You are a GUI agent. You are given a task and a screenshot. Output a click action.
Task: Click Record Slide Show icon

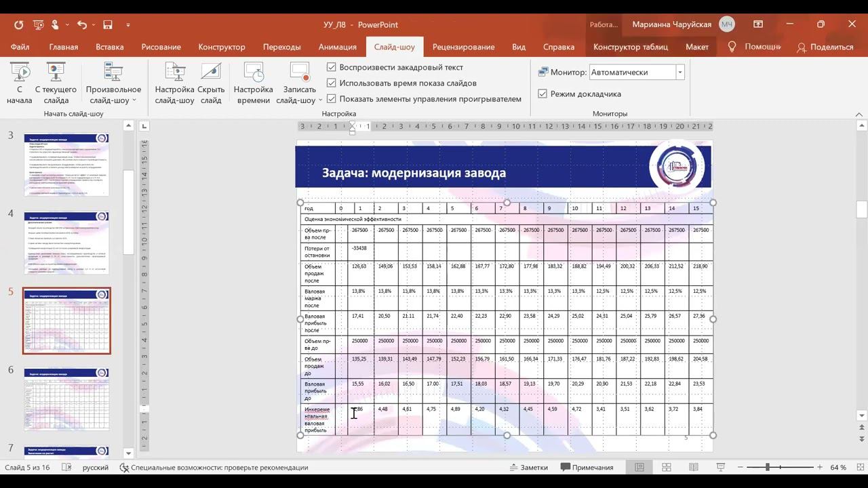(x=299, y=71)
